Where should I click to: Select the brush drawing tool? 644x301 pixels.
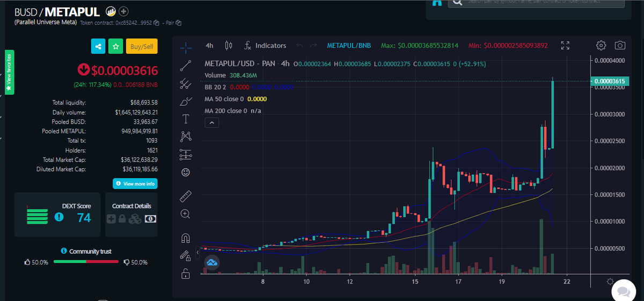click(186, 101)
